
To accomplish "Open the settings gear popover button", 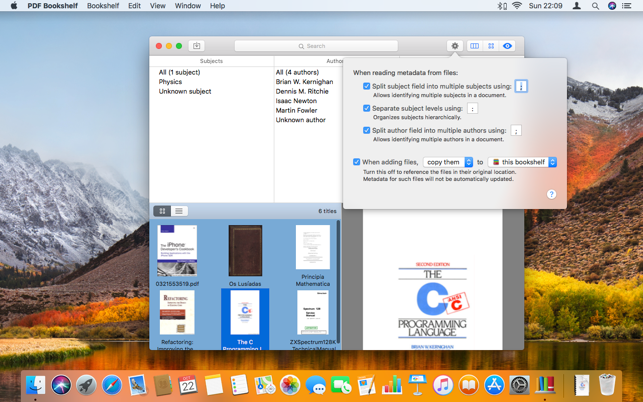I will (x=455, y=46).
